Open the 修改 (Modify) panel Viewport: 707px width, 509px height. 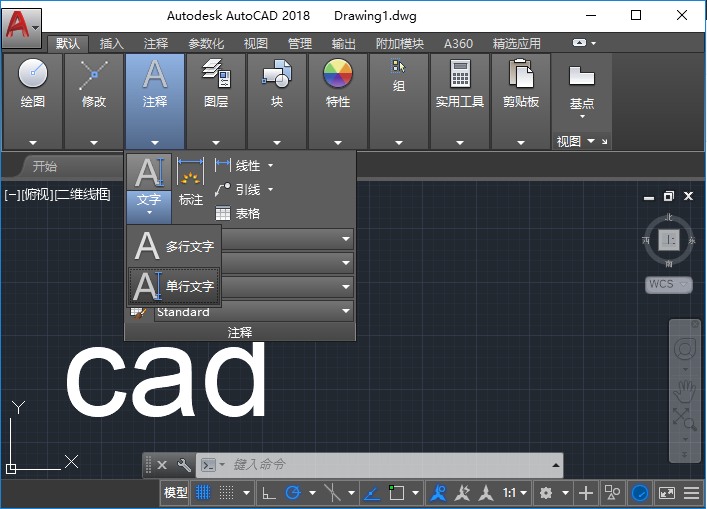coord(94,101)
